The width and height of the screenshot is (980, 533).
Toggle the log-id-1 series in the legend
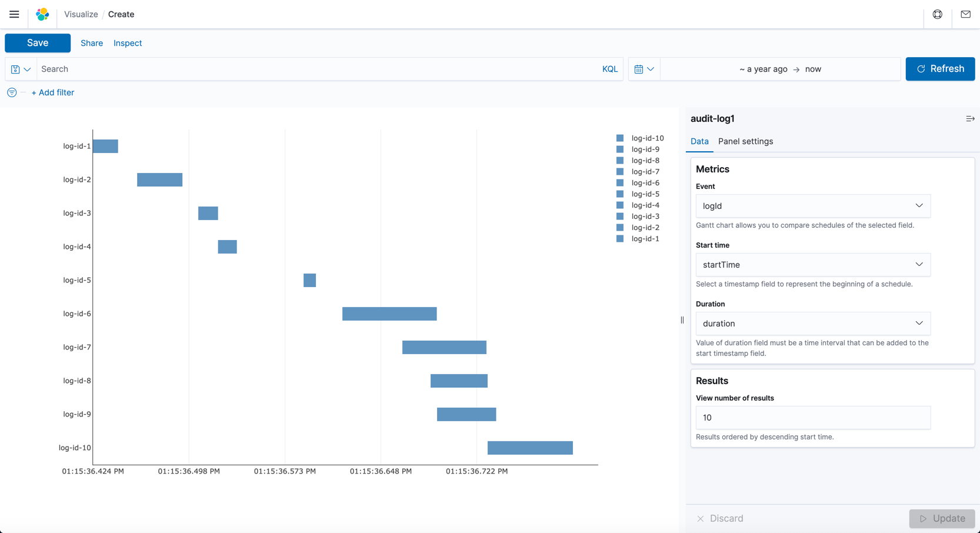(645, 238)
